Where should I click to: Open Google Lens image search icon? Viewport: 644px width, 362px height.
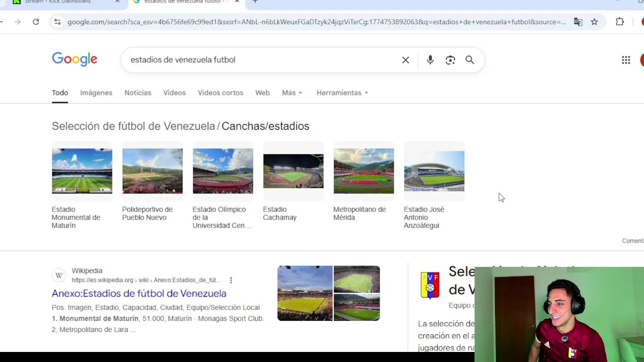pos(450,60)
